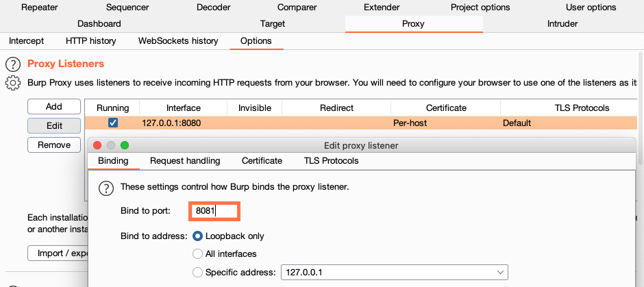The width and height of the screenshot is (644, 287).
Task: Open HTTP history sub-tab
Action: pyautogui.click(x=90, y=41)
